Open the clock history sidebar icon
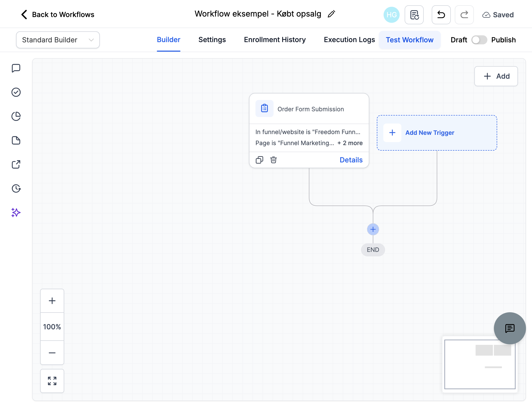The height and width of the screenshot is (407, 532). click(x=16, y=188)
